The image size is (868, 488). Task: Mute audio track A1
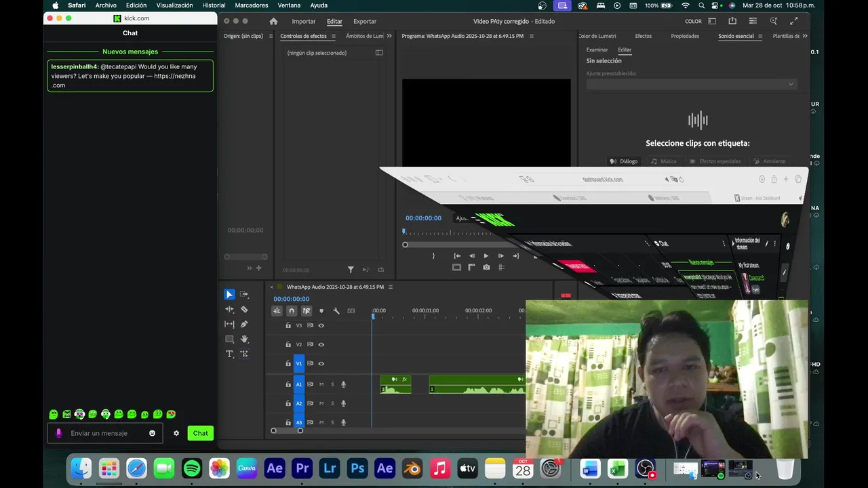pyautogui.click(x=321, y=384)
